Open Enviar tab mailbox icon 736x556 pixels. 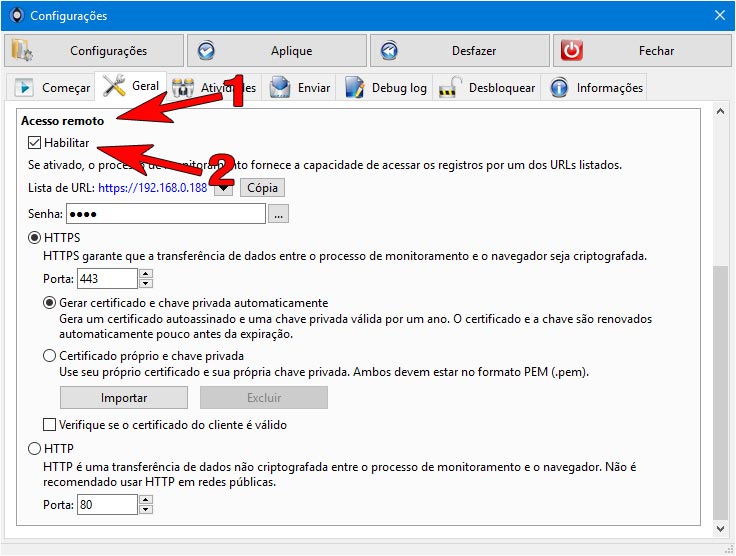280,87
